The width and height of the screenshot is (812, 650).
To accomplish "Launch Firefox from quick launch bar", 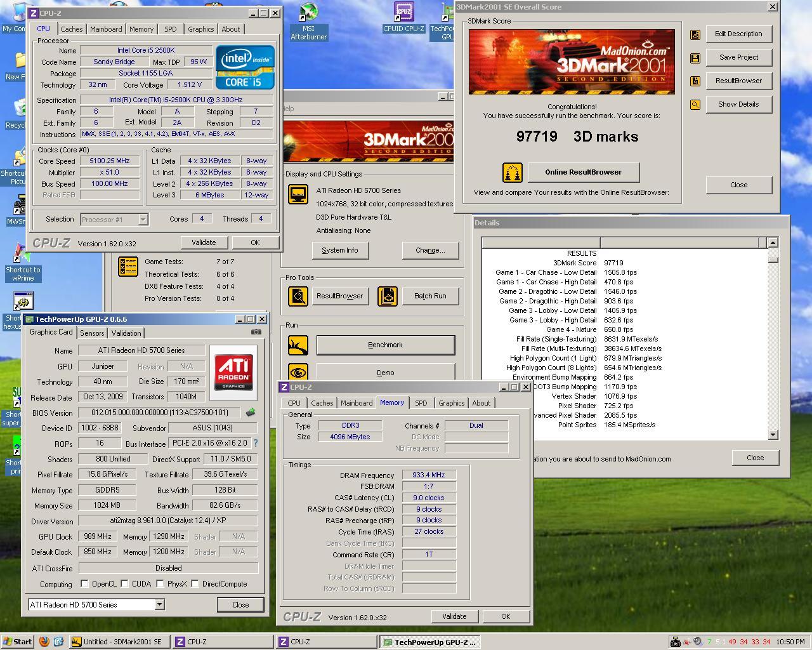I will (44, 642).
